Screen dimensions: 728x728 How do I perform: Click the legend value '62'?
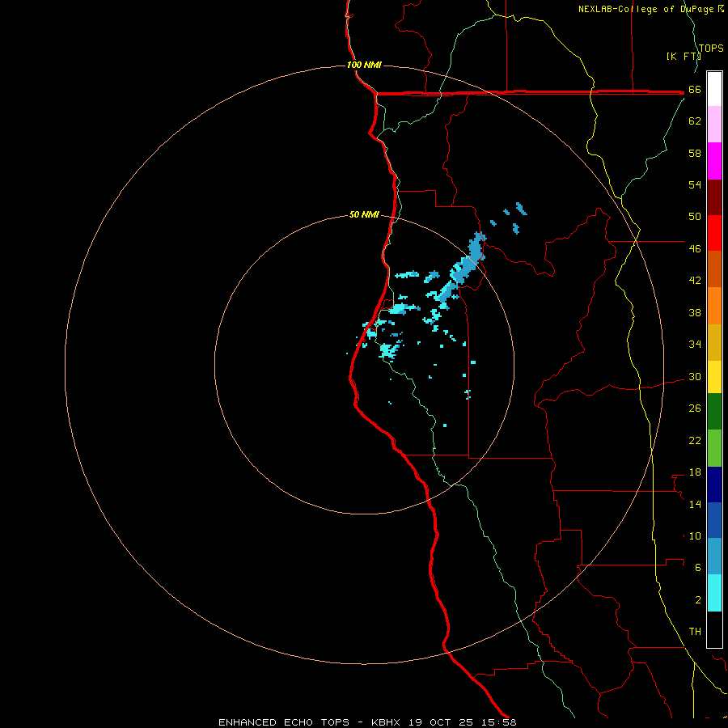click(695, 121)
